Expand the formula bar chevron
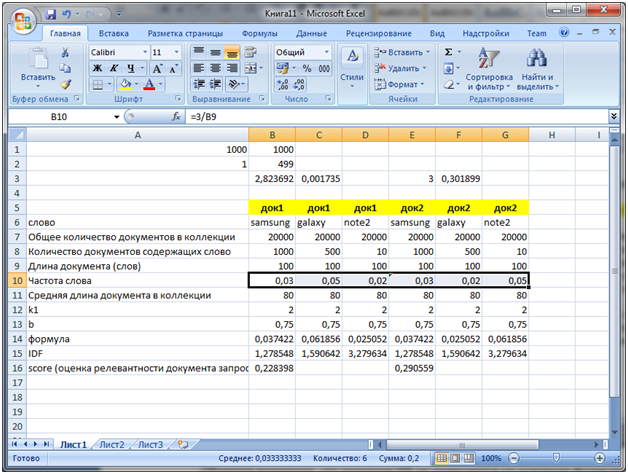This screenshot has height=474, width=628. 613,117
